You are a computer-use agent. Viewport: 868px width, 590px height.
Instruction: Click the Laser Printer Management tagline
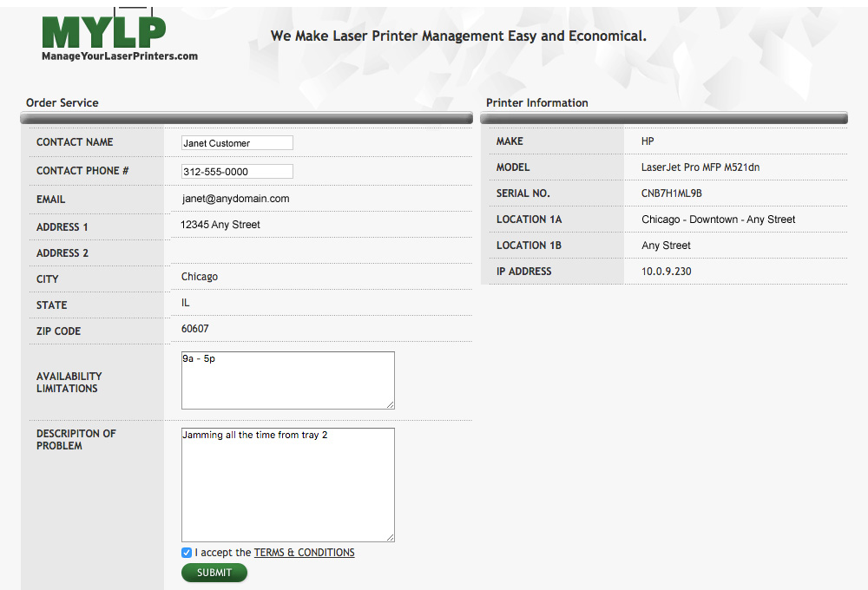[x=458, y=36]
